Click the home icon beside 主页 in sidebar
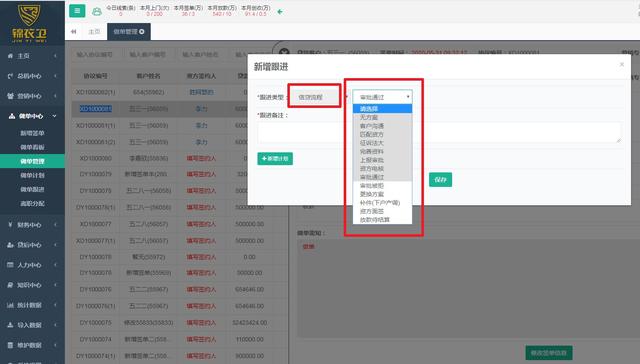 (10, 56)
